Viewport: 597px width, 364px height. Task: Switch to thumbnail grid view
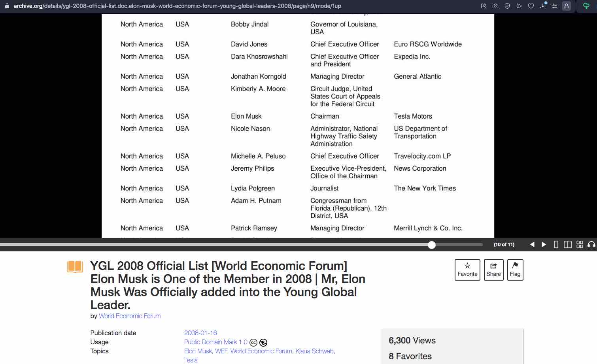point(580,245)
